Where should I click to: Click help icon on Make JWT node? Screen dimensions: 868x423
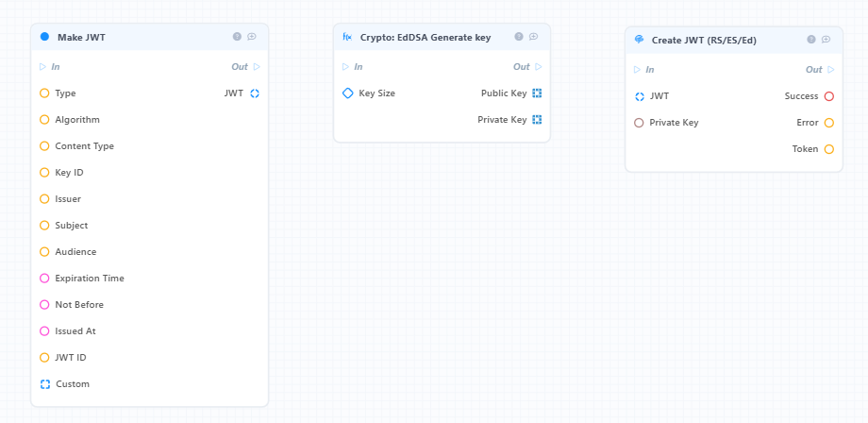[237, 37]
